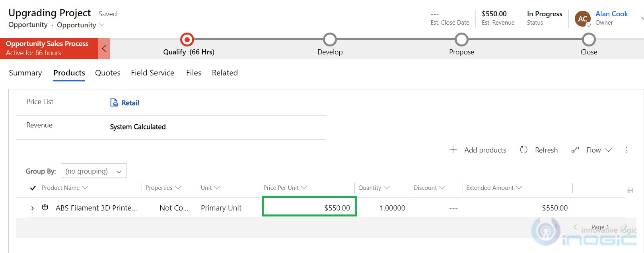The height and width of the screenshot is (253, 644).
Task: Open the Summary tab
Action: coord(25,73)
